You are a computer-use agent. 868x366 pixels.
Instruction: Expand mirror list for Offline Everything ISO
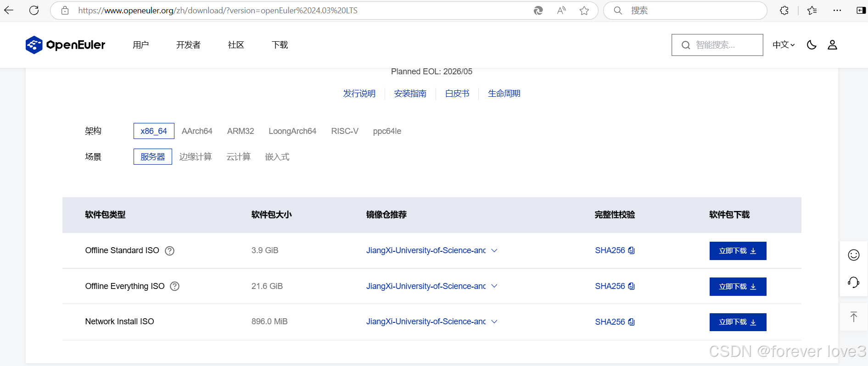494,286
